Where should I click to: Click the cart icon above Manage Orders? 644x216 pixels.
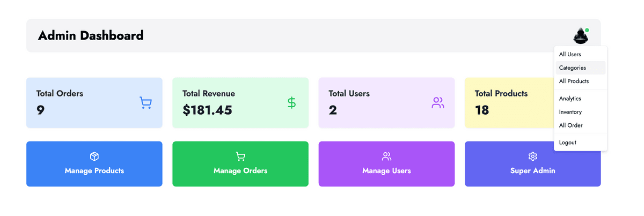tap(240, 157)
